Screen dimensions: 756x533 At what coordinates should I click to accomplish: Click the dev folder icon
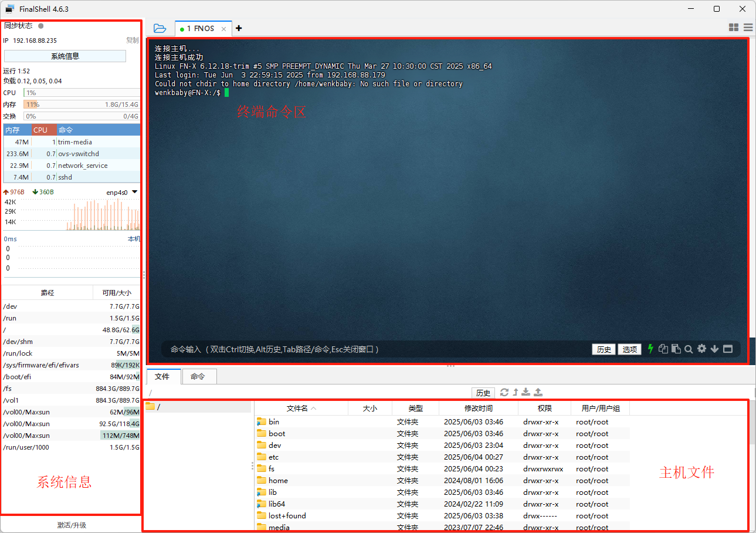point(262,445)
